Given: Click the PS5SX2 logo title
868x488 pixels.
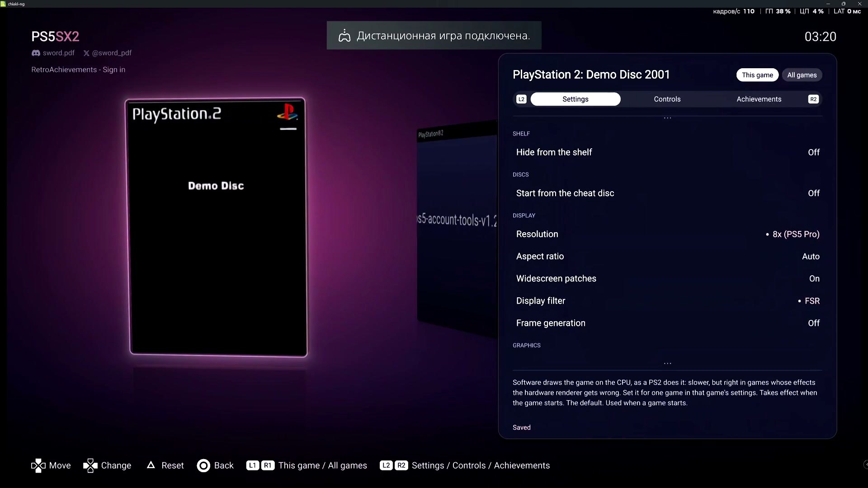Looking at the screenshot, I should pyautogui.click(x=55, y=36).
